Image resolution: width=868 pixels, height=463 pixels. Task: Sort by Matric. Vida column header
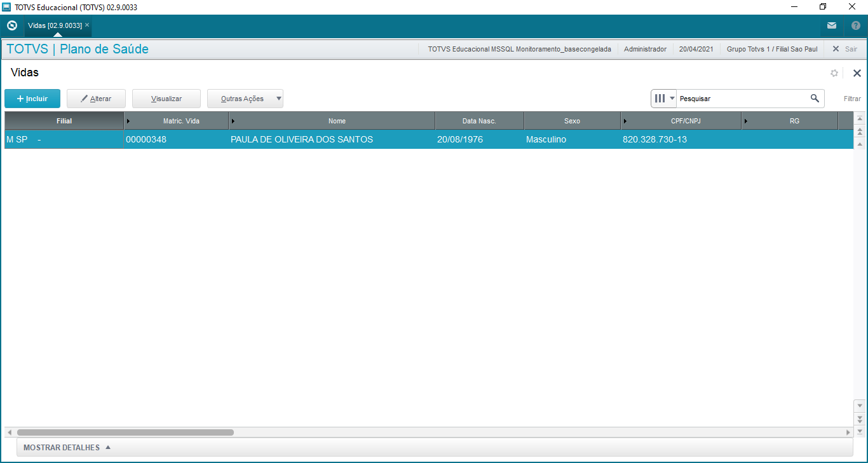click(176, 121)
